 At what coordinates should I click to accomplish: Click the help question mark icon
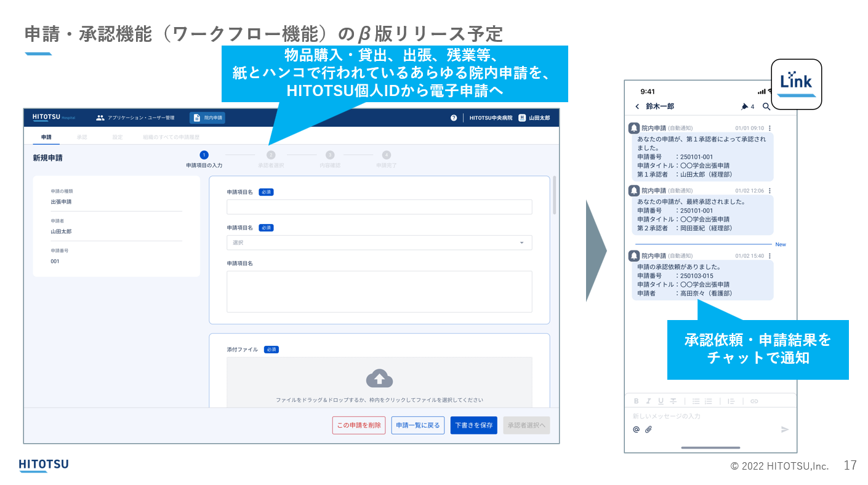[454, 118]
